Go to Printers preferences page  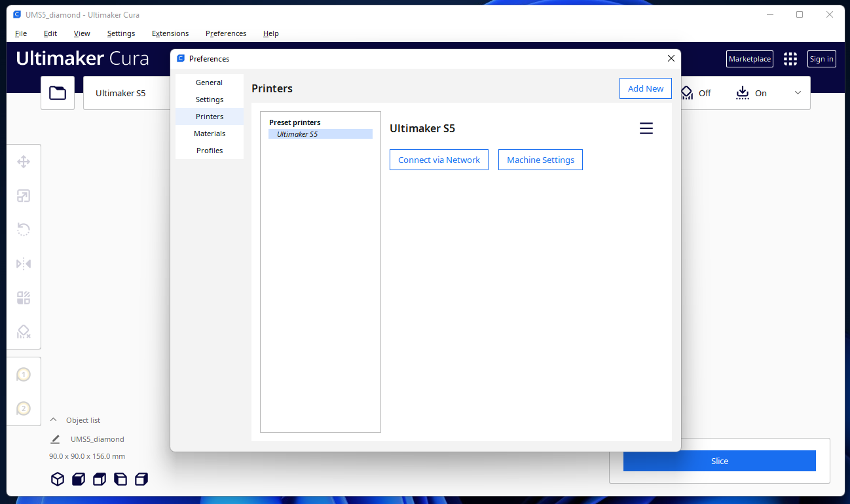pyautogui.click(x=210, y=117)
